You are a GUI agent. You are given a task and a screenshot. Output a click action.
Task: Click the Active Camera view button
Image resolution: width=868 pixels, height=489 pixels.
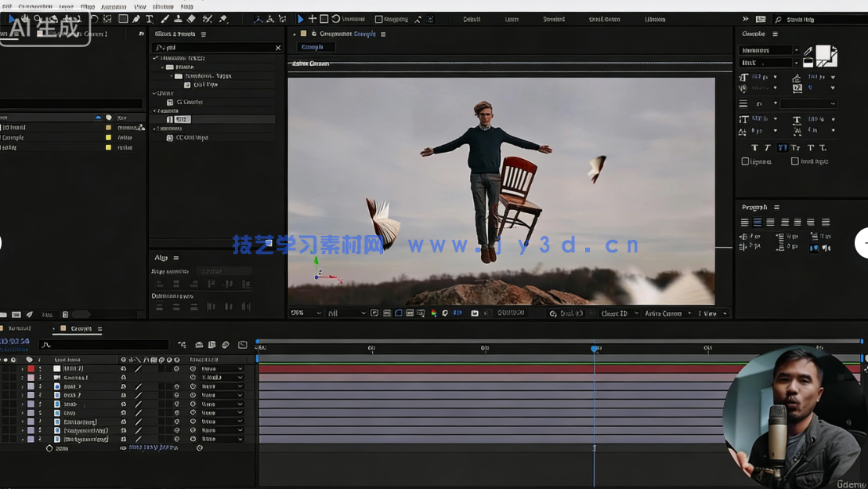pyautogui.click(x=663, y=313)
